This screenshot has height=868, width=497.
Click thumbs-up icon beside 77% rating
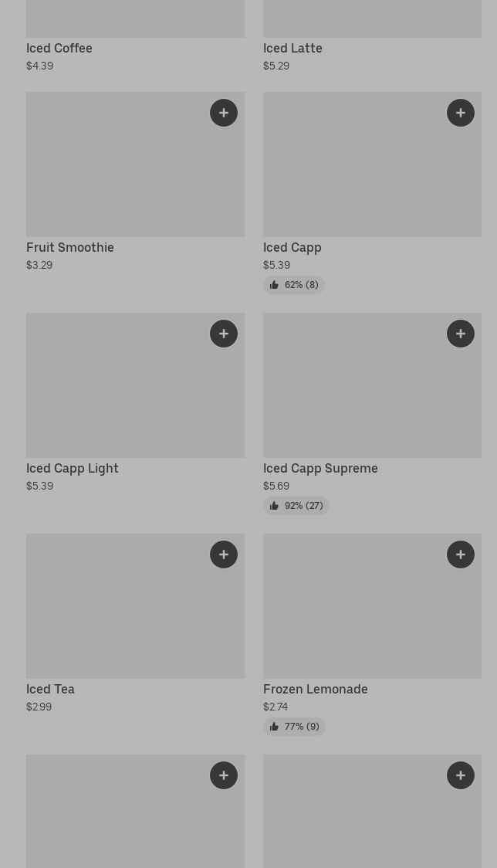(274, 727)
